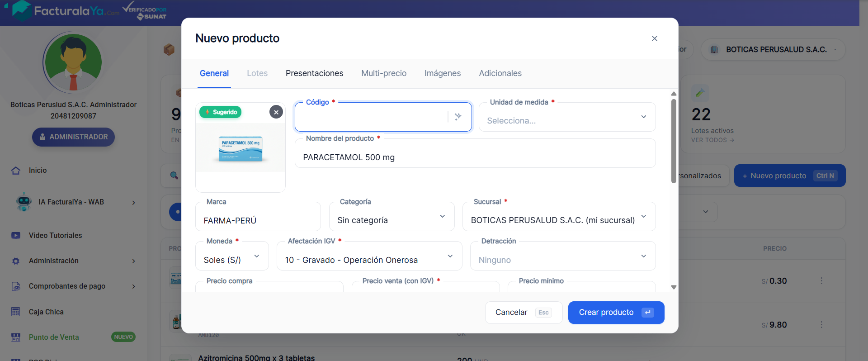
Task: Click the dialog scrollbar up arrow
Action: point(674,94)
